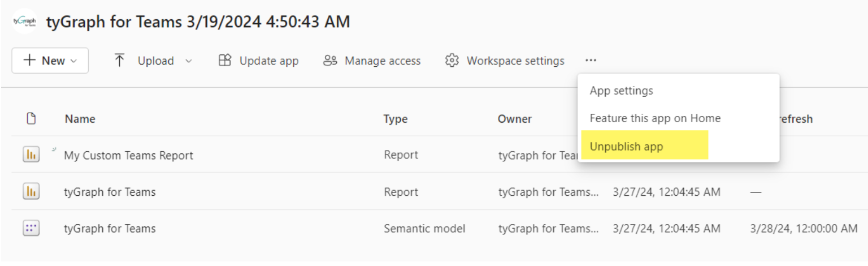Toggle the ellipsis more options menu
The width and height of the screenshot is (868, 266).
(591, 60)
